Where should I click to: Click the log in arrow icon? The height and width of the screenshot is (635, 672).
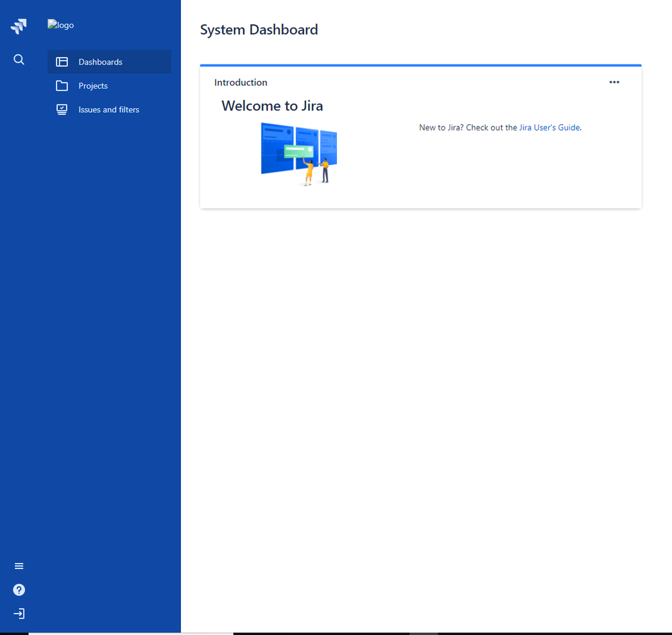coord(19,613)
